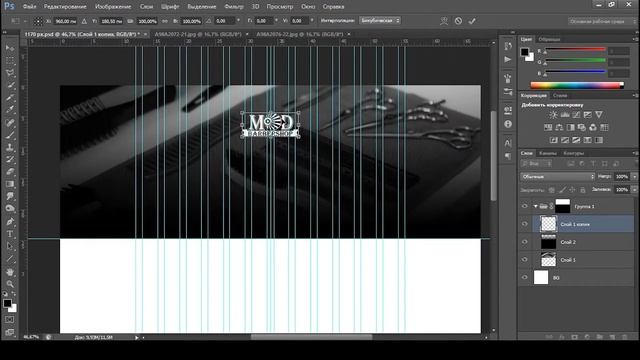
Task: Switch to the A98A2072-21.jpg document tab
Action: [198, 34]
